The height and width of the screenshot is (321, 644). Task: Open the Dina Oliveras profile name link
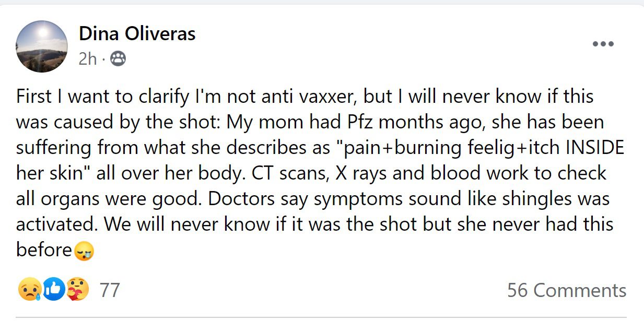click(137, 34)
